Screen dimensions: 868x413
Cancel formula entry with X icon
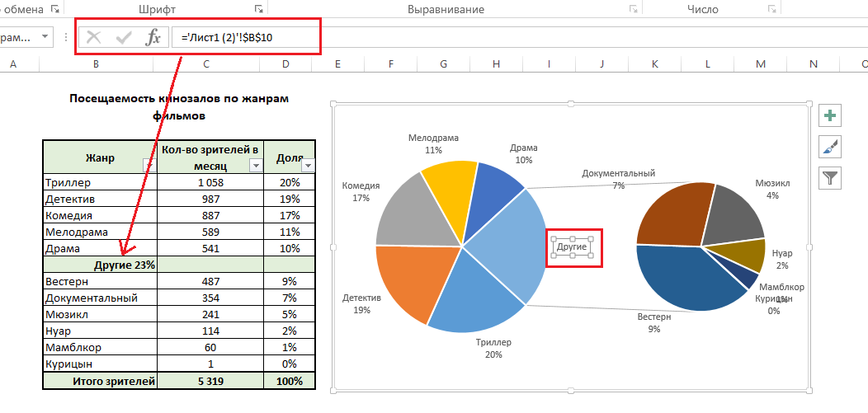(94, 38)
